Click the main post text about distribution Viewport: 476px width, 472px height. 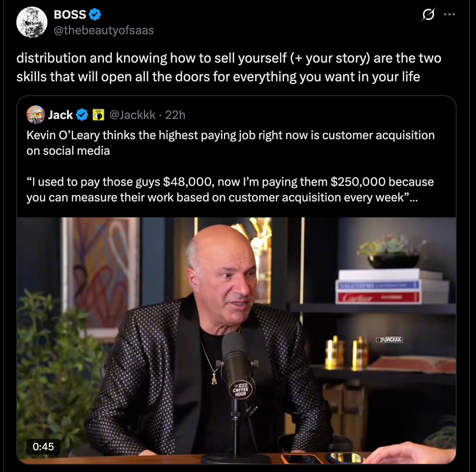(x=229, y=67)
